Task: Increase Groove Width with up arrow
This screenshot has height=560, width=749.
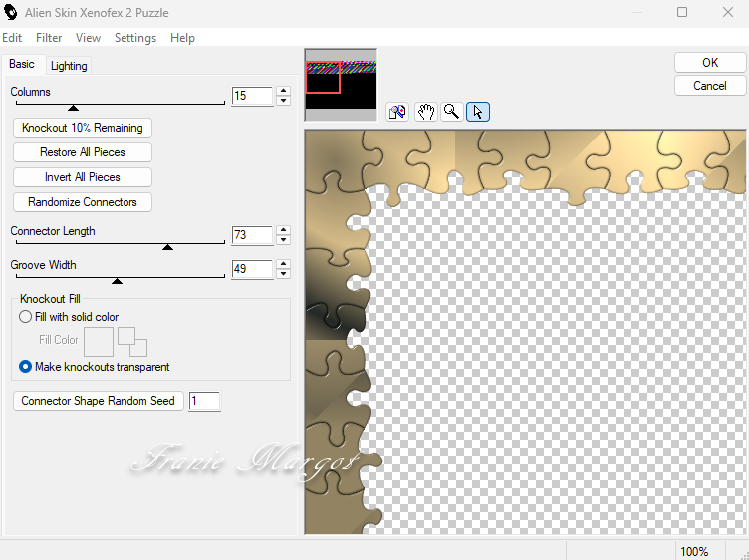Action: click(284, 264)
